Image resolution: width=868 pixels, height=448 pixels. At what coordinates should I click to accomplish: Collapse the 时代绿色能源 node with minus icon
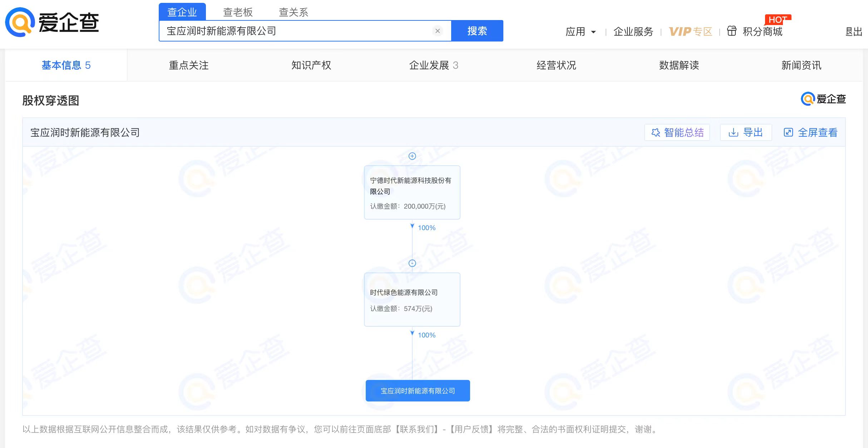tap(412, 263)
